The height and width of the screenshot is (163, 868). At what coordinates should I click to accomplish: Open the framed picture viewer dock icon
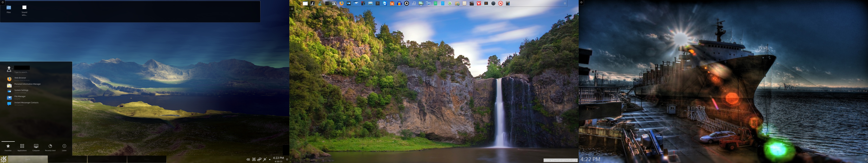[x=334, y=3]
